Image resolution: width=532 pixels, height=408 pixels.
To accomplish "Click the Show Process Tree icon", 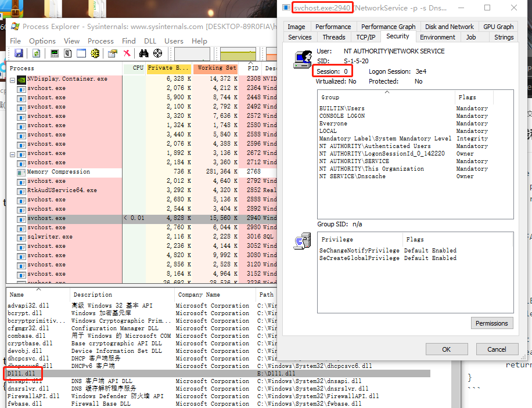I will tap(68, 53).
